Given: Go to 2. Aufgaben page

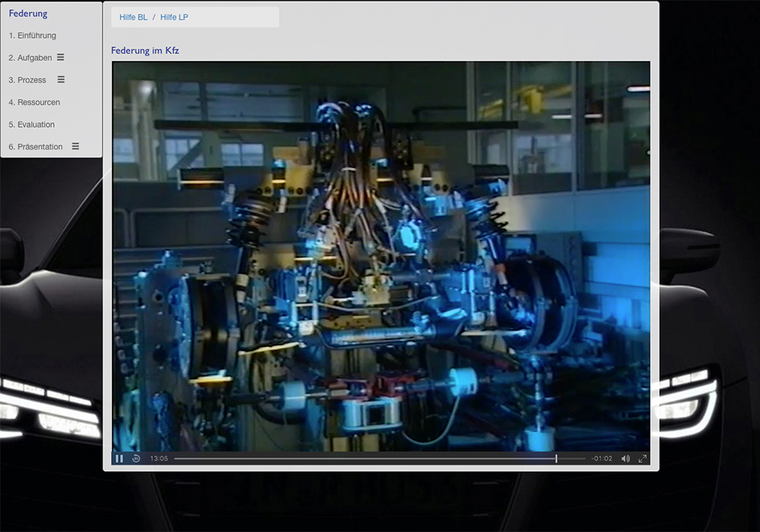Looking at the screenshot, I should point(30,58).
